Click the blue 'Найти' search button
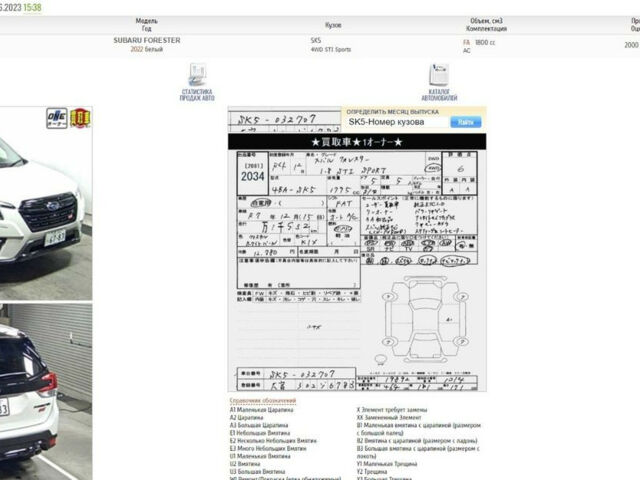 [466, 122]
